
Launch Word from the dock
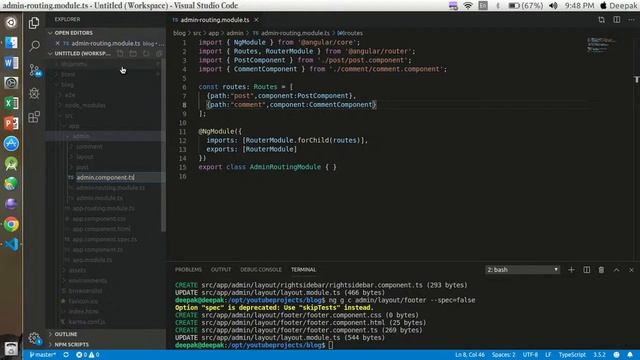click(11, 62)
